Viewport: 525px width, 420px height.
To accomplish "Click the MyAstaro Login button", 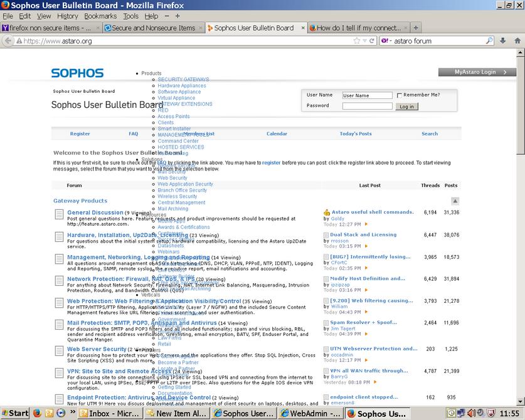I will (x=477, y=72).
